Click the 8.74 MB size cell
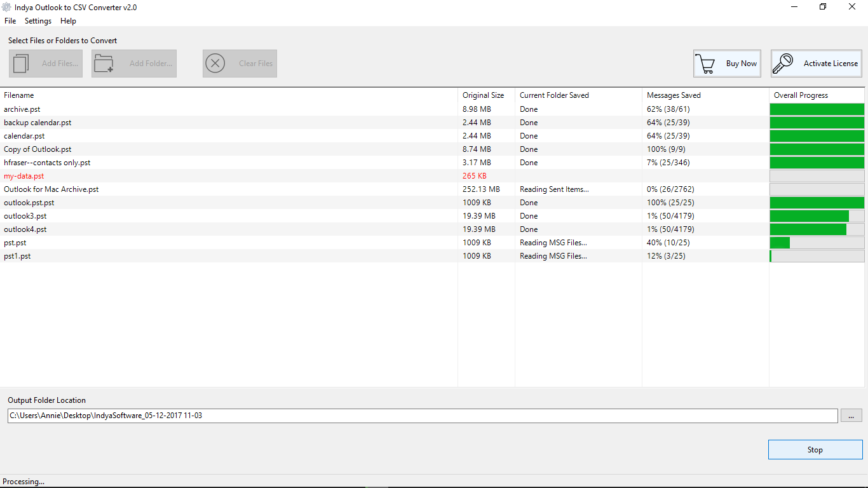This screenshot has height=488, width=868. point(477,149)
